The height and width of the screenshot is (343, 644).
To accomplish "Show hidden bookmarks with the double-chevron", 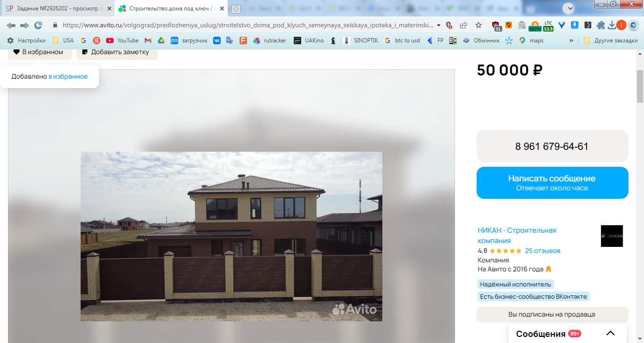I will click(571, 41).
